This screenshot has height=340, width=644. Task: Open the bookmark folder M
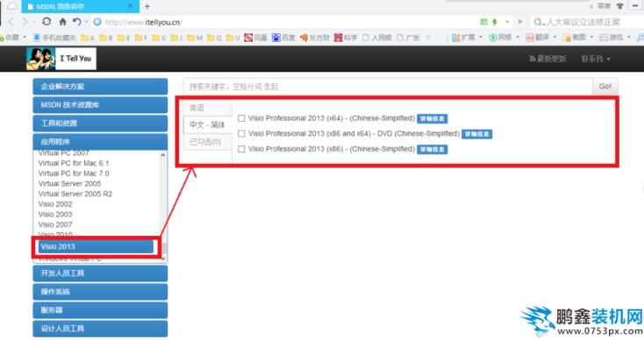(195, 38)
